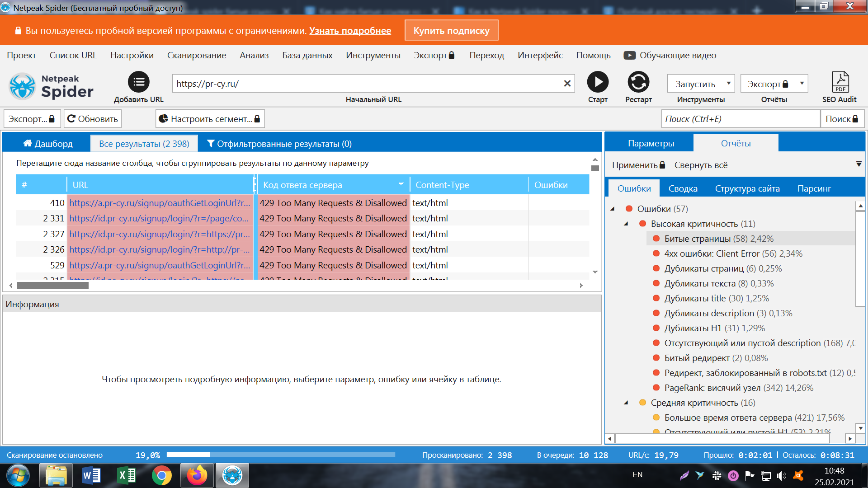Open the sort menu on Код ответа сервера column
Screen dimensions: 868x488
click(x=401, y=184)
